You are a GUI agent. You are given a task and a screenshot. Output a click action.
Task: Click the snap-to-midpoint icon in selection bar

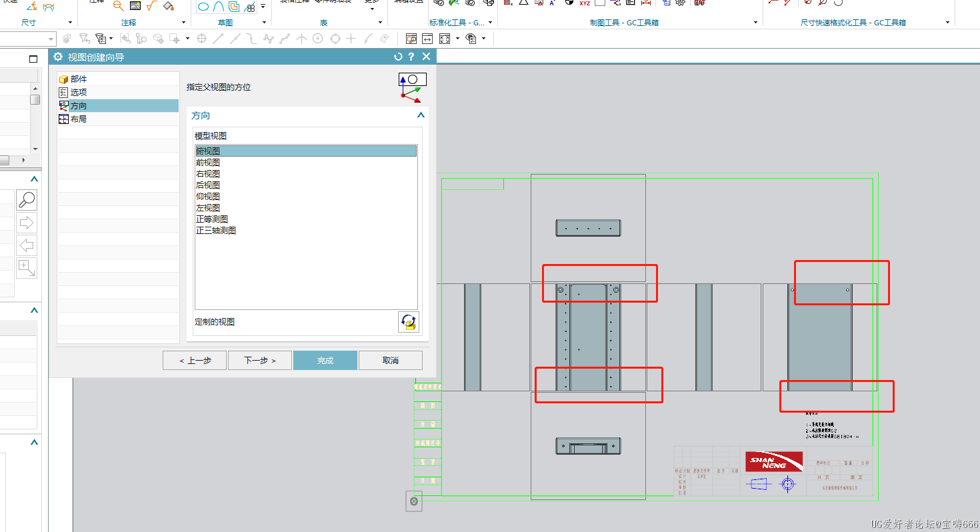[x=235, y=39]
